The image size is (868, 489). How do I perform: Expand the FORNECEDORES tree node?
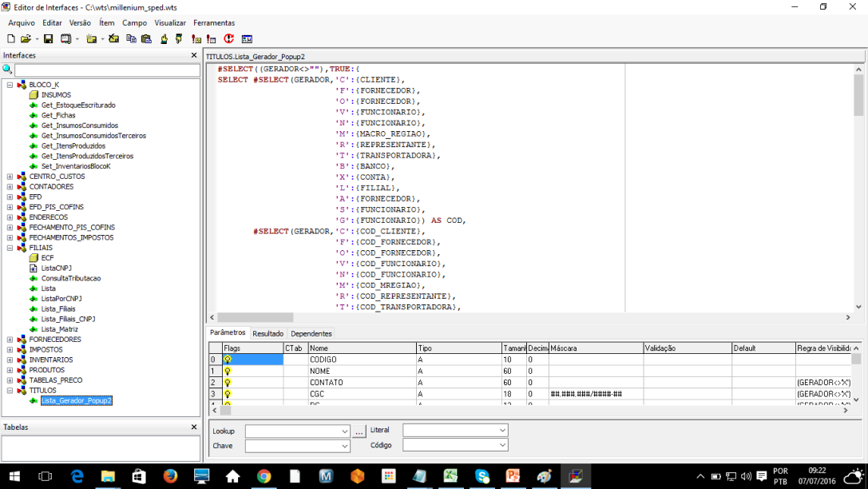point(10,340)
